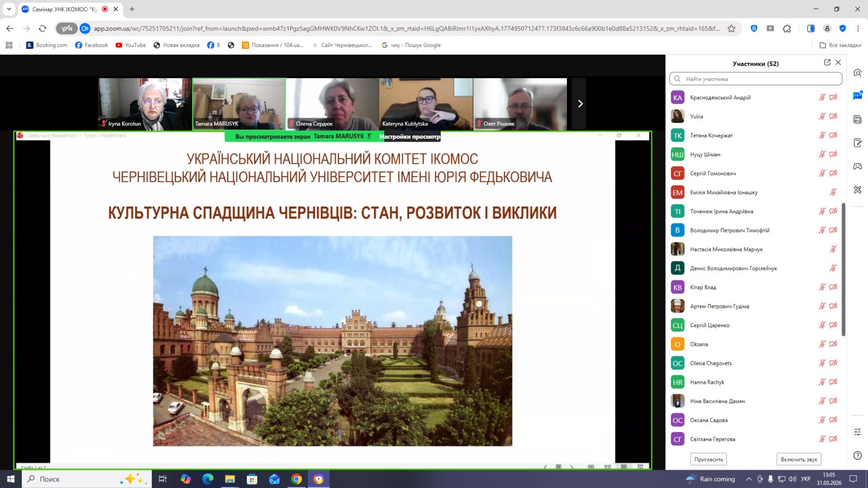Show next video thumbnails with arrow
Viewport: 868px width, 488px height.
pyautogui.click(x=579, y=104)
